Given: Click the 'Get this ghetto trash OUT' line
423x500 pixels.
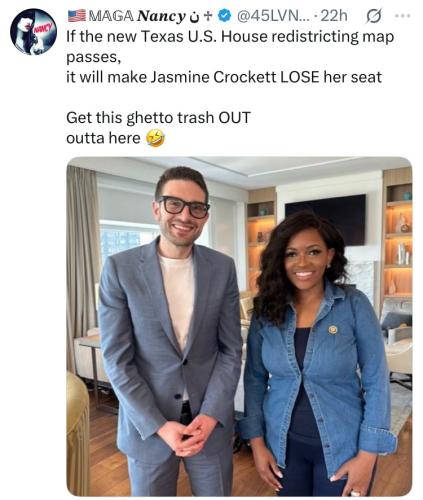Looking at the screenshot, I should click(x=158, y=118).
